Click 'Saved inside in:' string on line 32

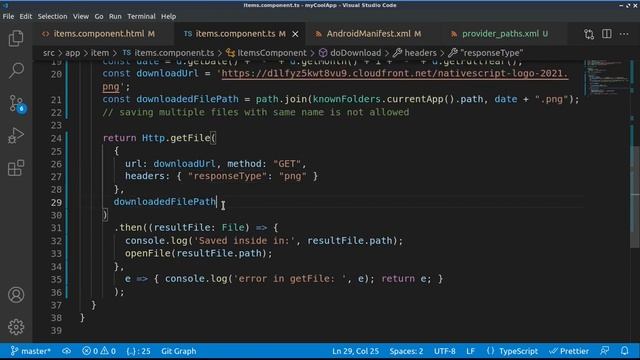click(244, 240)
